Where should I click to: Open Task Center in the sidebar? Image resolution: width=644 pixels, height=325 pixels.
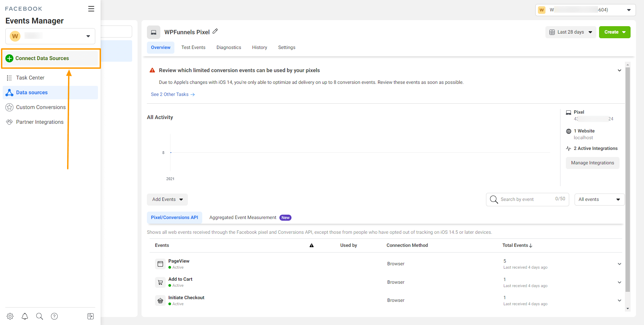pos(30,78)
